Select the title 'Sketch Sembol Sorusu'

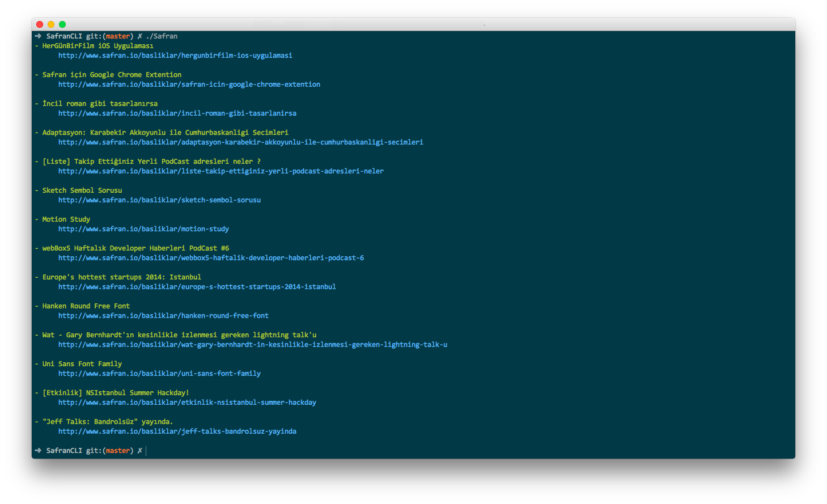(82, 190)
